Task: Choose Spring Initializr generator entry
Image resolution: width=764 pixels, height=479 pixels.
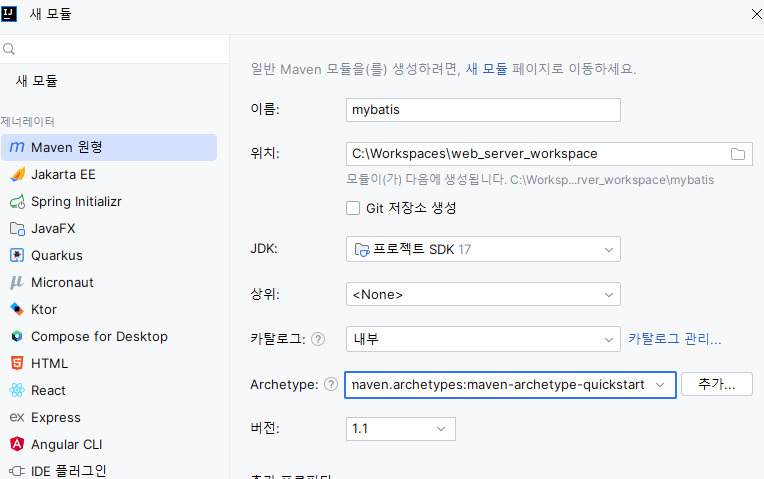Action: 109,201
